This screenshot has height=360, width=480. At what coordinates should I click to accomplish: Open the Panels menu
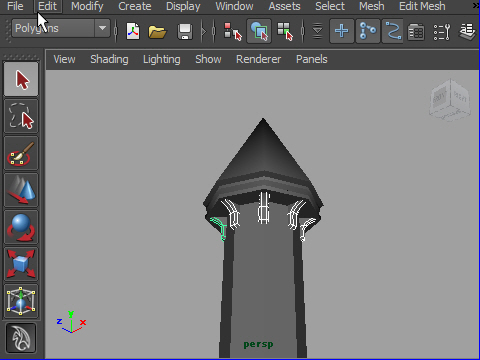coord(312,59)
